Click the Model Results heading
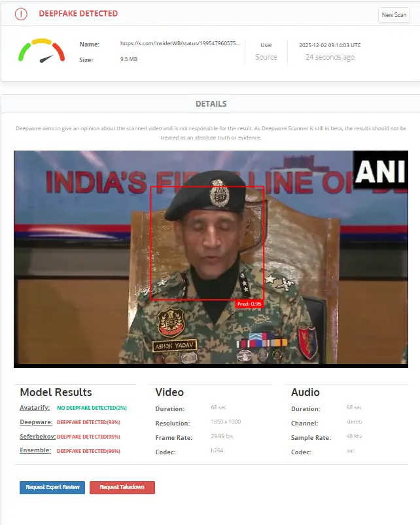The width and height of the screenshot is (420, 525). tap(56, 393)
